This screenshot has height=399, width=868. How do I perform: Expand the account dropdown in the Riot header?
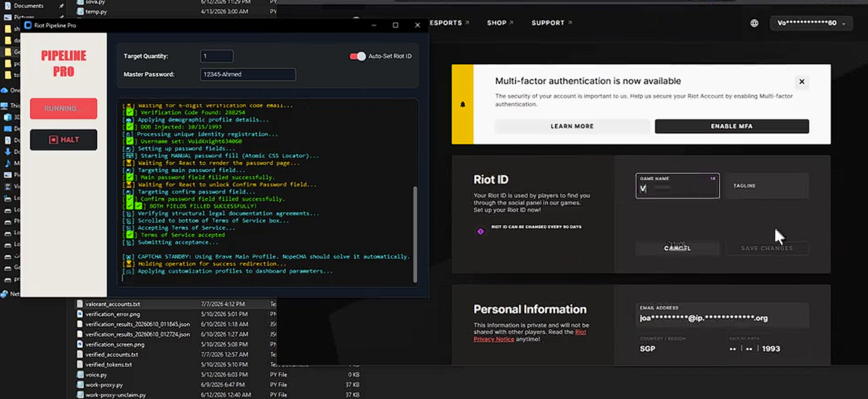811,23
